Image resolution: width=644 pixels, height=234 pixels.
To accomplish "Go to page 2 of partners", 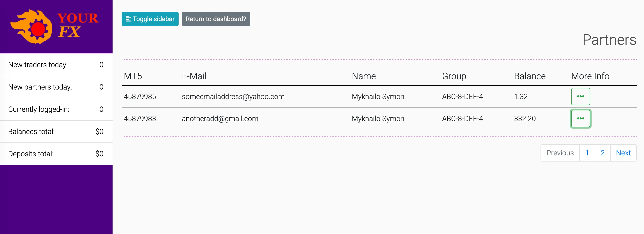I will (x=602, y=153).
